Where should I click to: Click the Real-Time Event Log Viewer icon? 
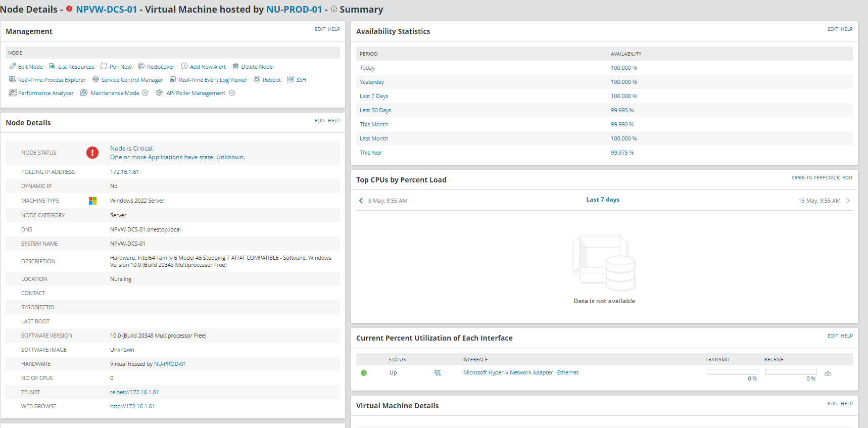[x=173, y=79]
